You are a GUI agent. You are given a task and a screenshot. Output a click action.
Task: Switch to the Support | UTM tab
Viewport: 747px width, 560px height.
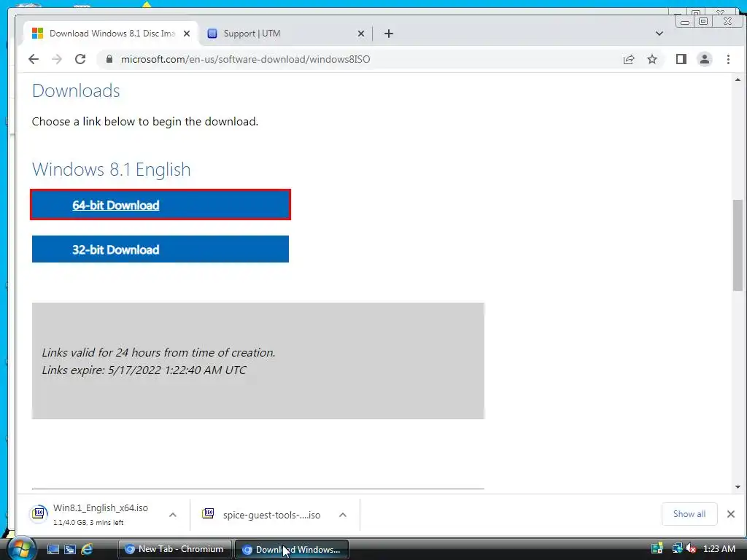(x=285, y=34)
